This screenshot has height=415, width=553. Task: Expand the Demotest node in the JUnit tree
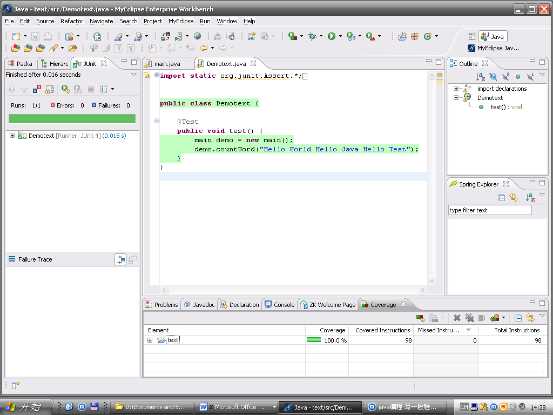[12, 135]
